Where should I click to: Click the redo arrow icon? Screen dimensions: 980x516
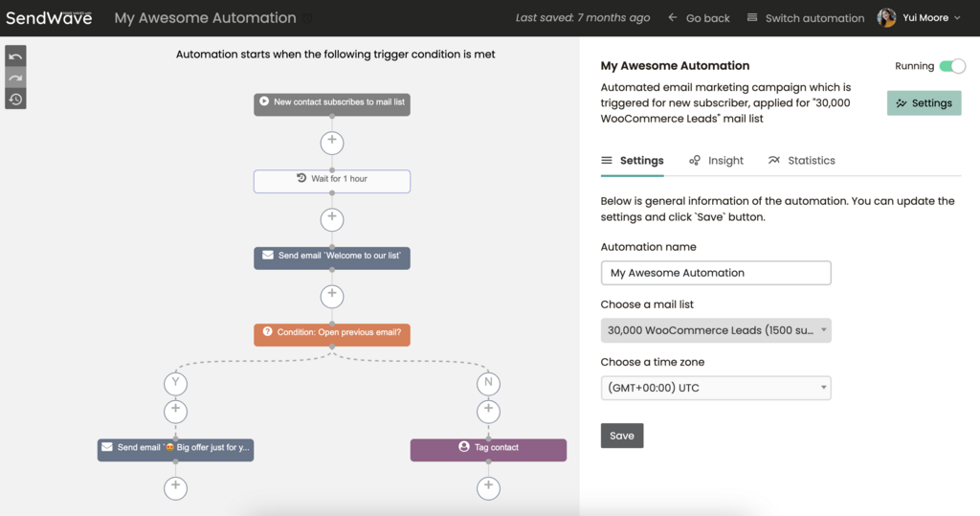click(15, 78)
